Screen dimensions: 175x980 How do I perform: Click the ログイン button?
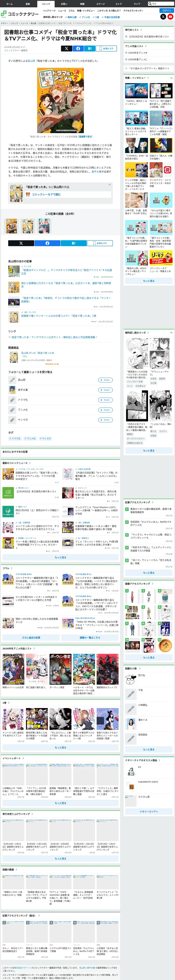click(167, 10)
